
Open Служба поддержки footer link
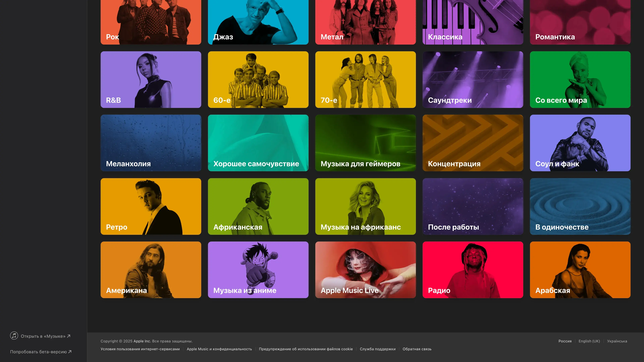coord(378,349)
